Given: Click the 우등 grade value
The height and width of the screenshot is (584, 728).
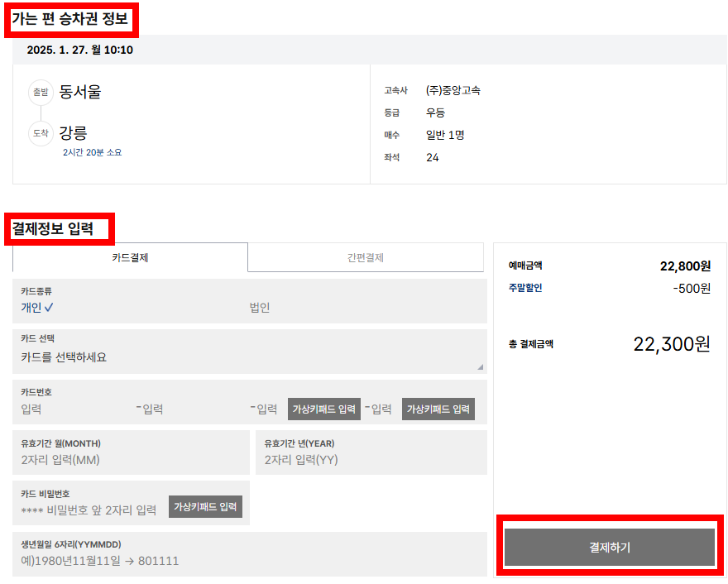Looking at the screenshot, I should tap(435, 112).
